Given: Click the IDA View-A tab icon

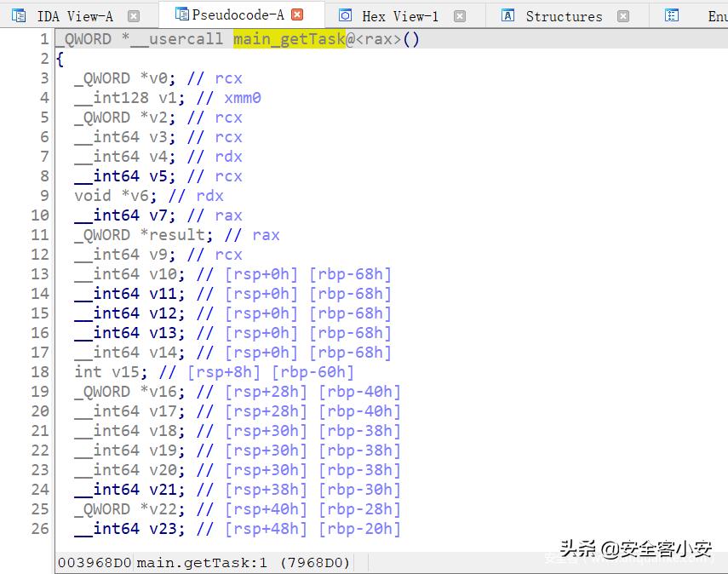Looking at the screenshot, I should tap(19, 16).
